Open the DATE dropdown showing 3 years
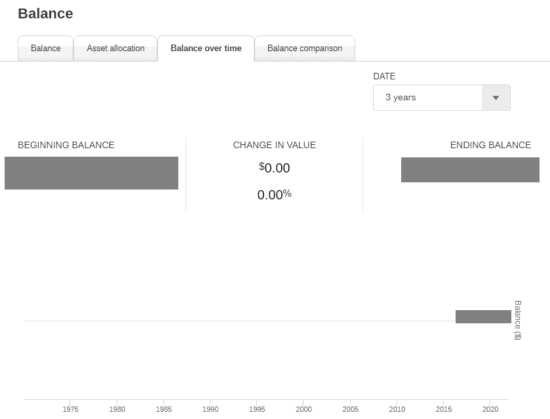Viewport: 550px width, 419px height. 442,97
